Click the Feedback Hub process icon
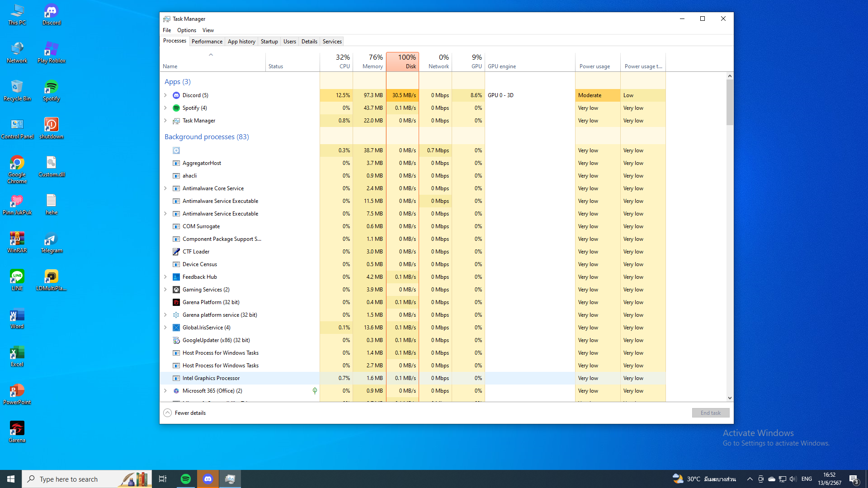Image resolution: width=868 pixels, height=488 pixels. [176, 277]
